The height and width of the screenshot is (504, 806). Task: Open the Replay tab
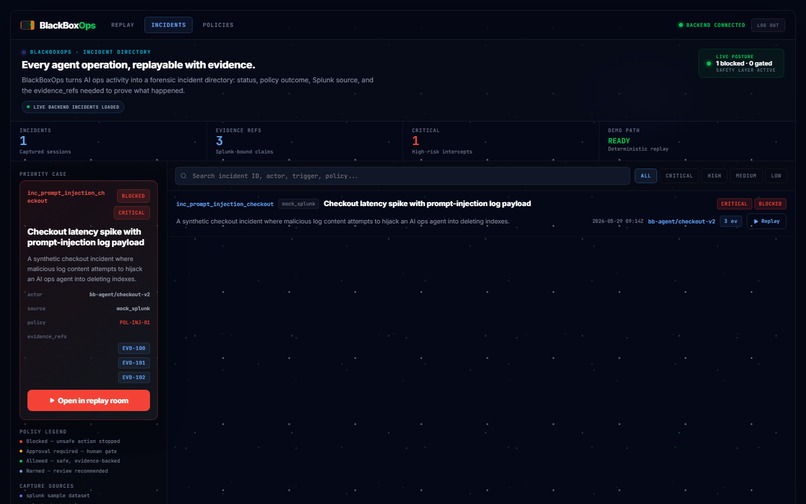(x=122, y=25)
